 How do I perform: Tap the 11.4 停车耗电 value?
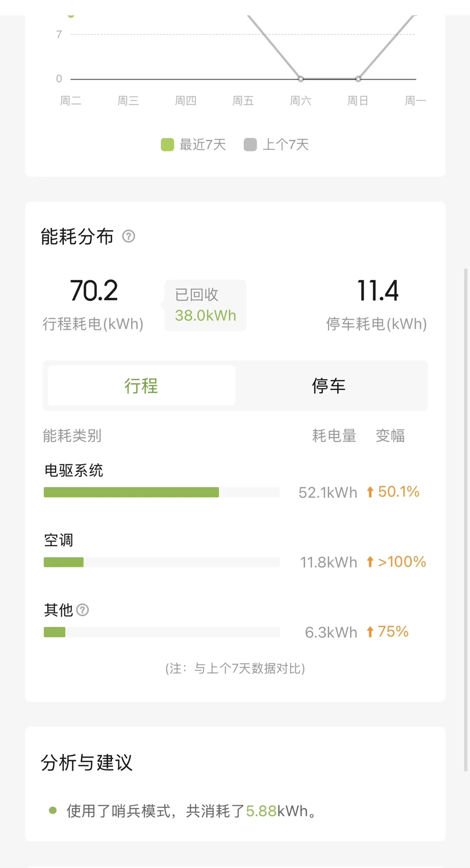(378, 290)
